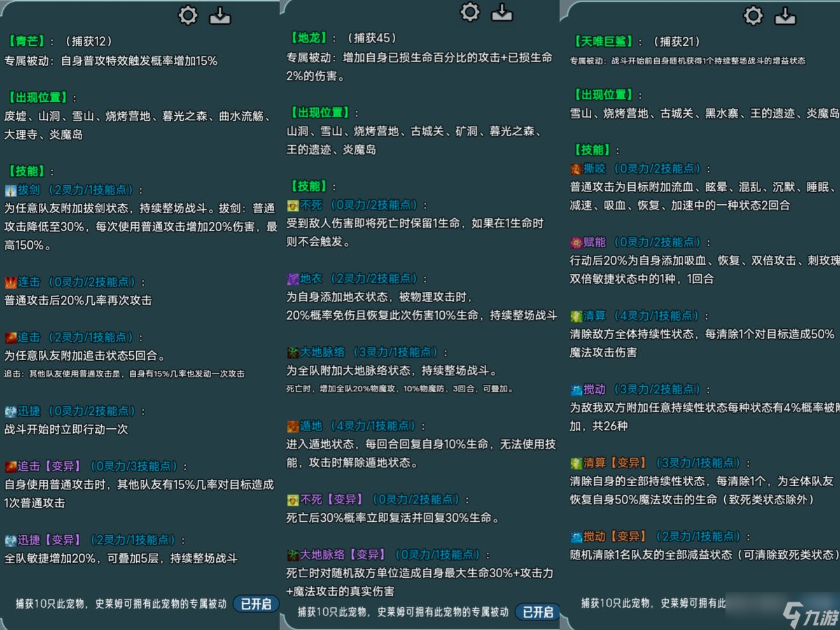Screen dimensions: 840x630
Task: Select the 大地脉络 (3灵力/1技能点) skill icon
Action: 293,353
